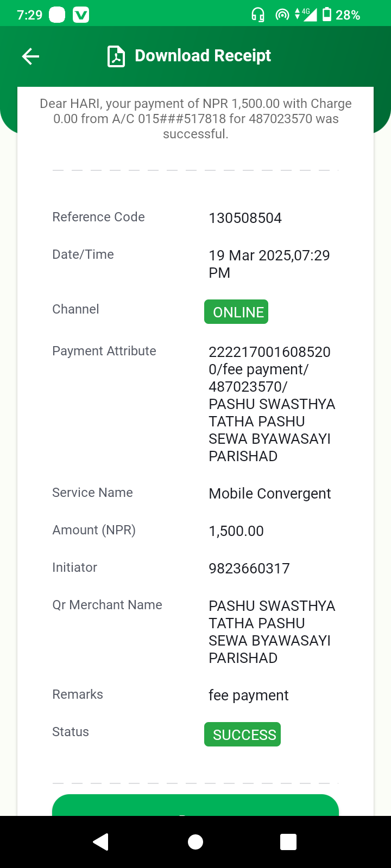Tap the back arrow icon
Screen dimensions: 391x868
click(x=30, y=56)
